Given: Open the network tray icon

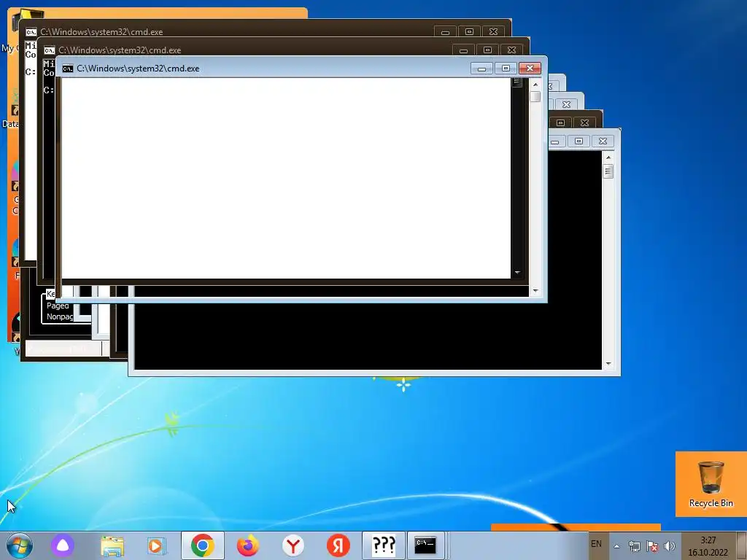Looking at the screenshot, I should pyautogui.click(x=634, y=546).
